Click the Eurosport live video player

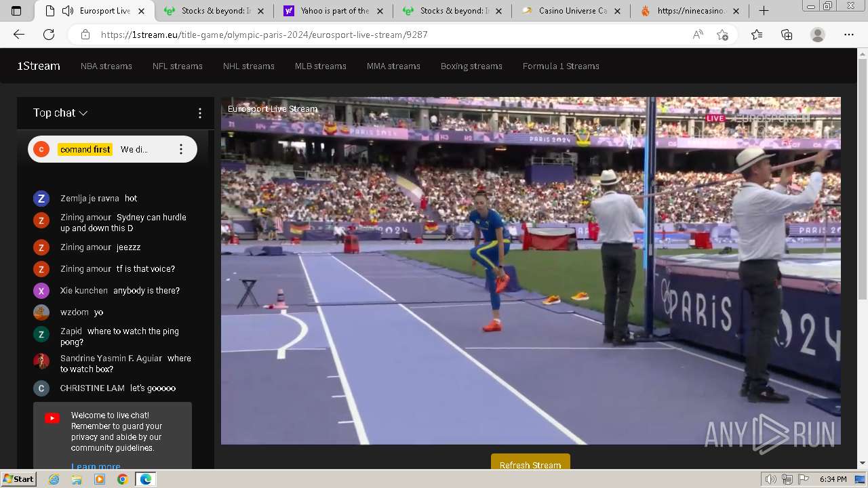(x=531, y=270)
